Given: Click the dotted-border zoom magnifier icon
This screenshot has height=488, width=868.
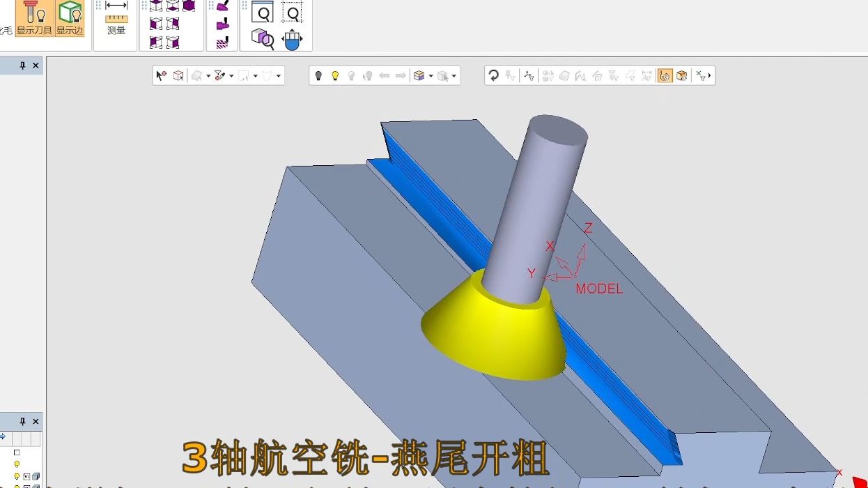Looking at the screenshot, I should pos(292,12).
